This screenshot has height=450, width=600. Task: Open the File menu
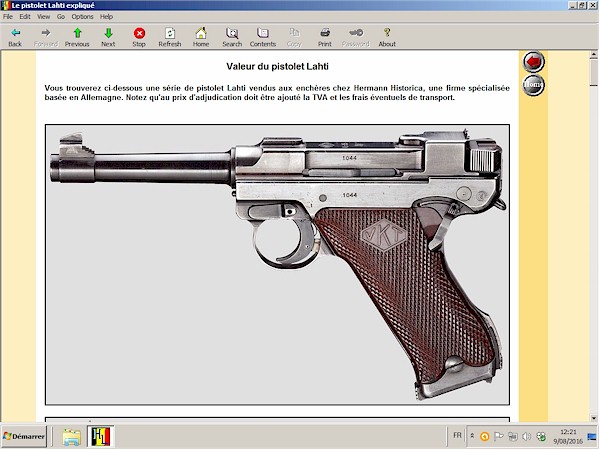tap(8, 16)
